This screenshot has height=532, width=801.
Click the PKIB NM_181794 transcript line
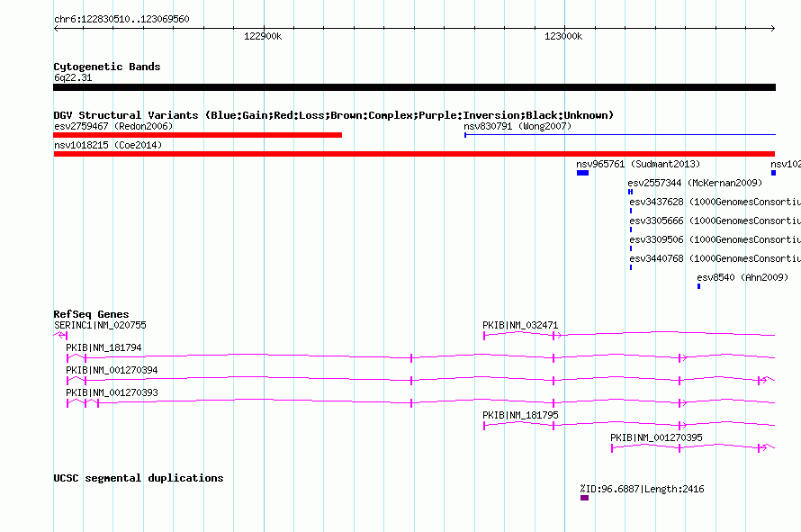coord(421,356)
